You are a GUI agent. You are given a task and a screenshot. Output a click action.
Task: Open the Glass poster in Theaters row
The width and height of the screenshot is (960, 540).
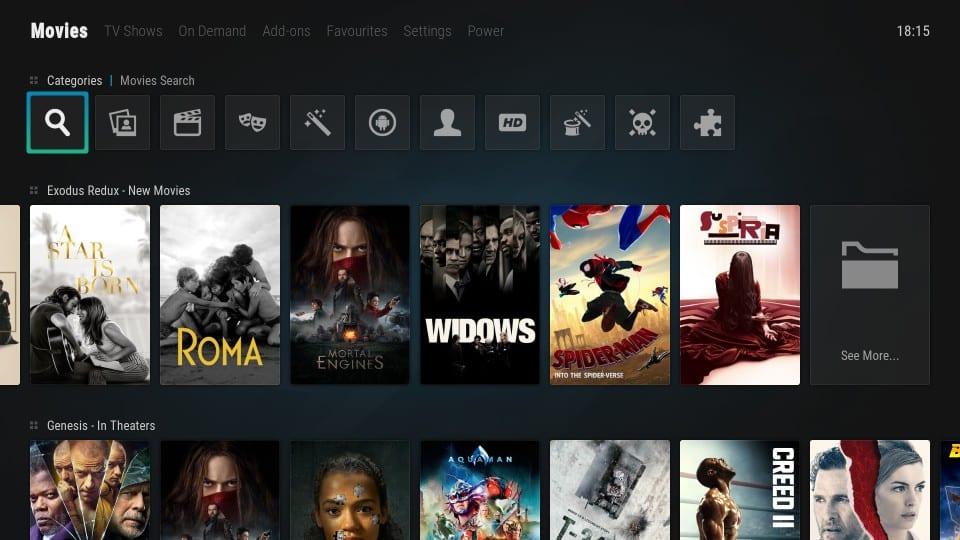[90, 490]
